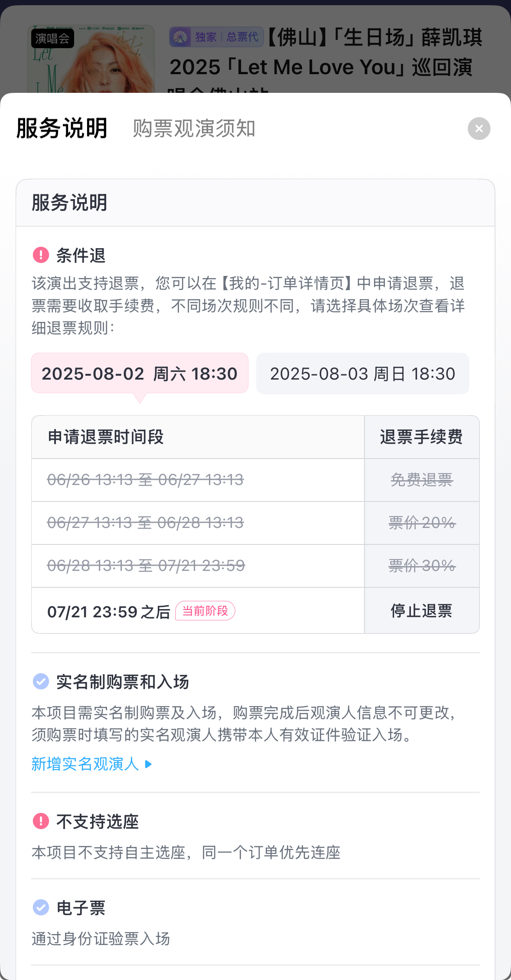Tap the 独家 总票代 badge

click(216, 37)
